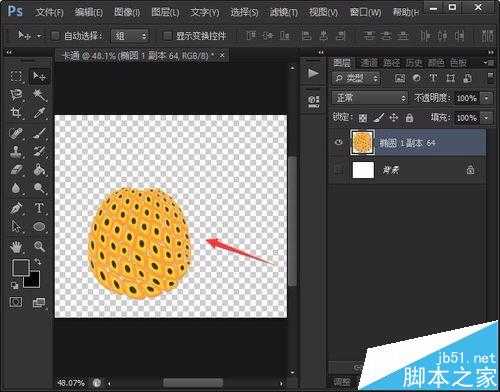Select the Blur tool
The image size is (500, 392).
[16, 188]
